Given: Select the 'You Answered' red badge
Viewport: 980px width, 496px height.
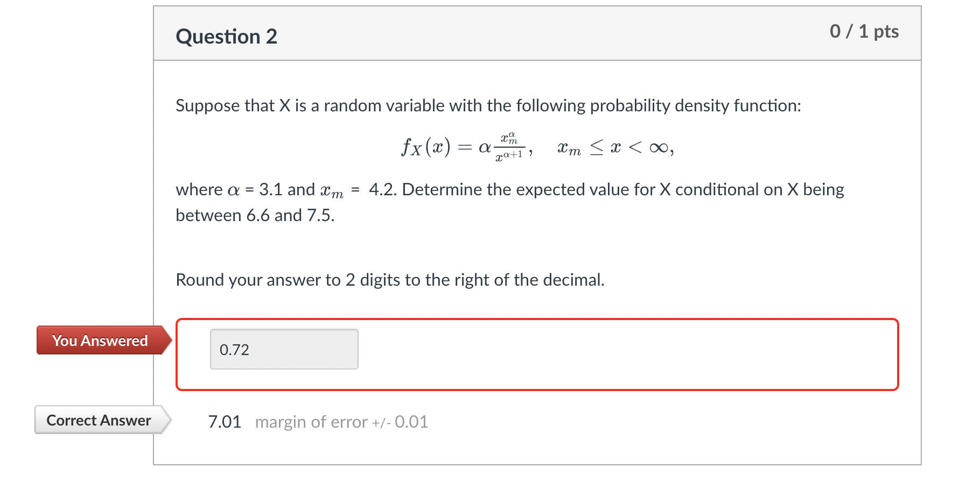Looking at the screenshot, I should (100, 340).
